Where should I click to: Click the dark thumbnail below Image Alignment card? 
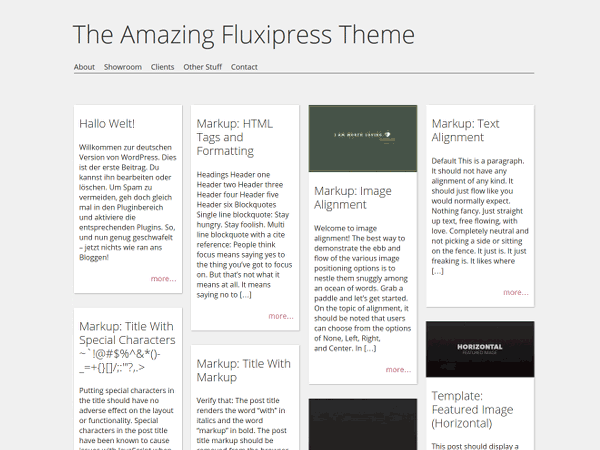[x=362, y=424]
